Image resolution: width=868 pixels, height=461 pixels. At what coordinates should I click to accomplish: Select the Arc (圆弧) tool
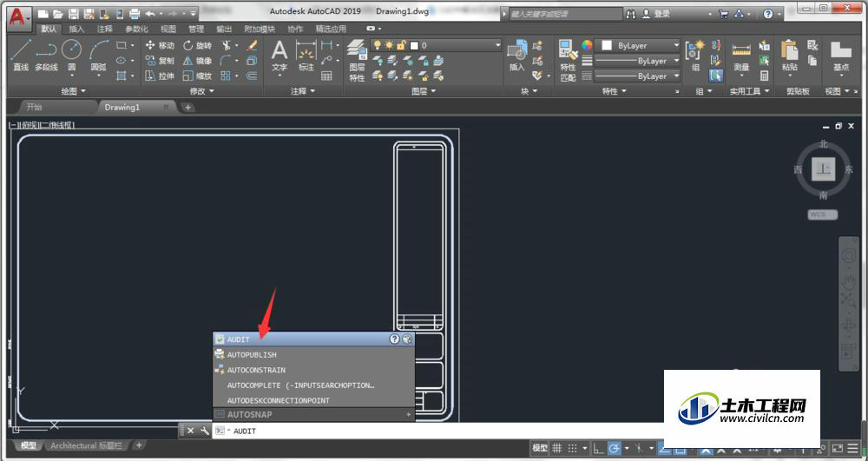click(99, 56)
